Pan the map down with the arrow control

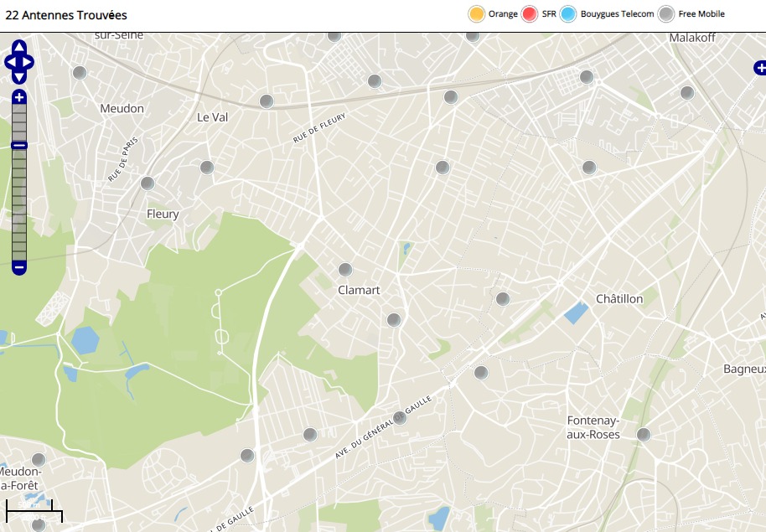(19, 76)
